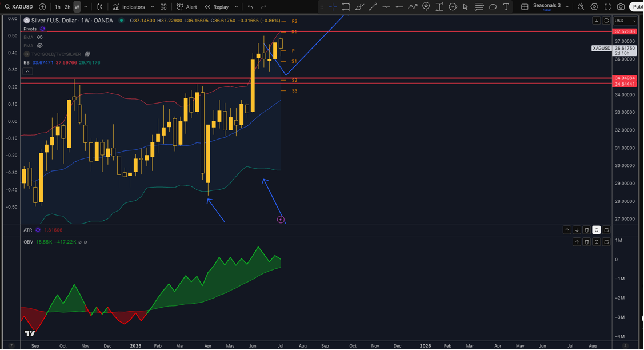Save the Seasonals 3 layout
Screen dimensions: 644x350
coord(547,10)
